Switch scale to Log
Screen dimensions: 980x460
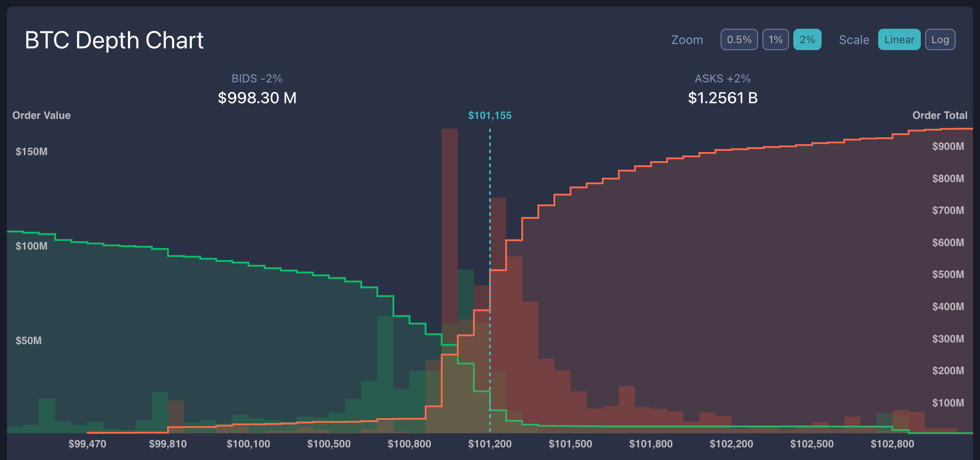coord(940,40)
